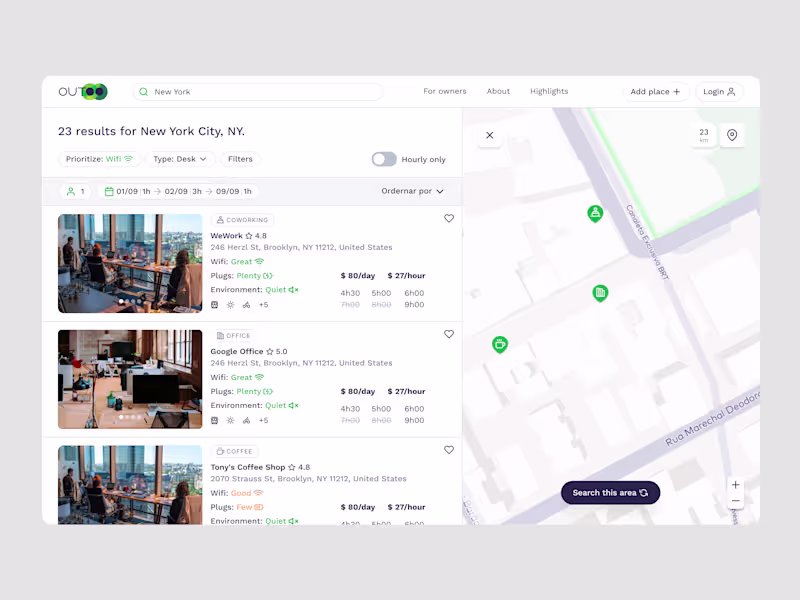The height and width of the screenshot is (600, 800).
Task: Click Environment: Quiet on WeWork card
Action: [x=255, y=290]
